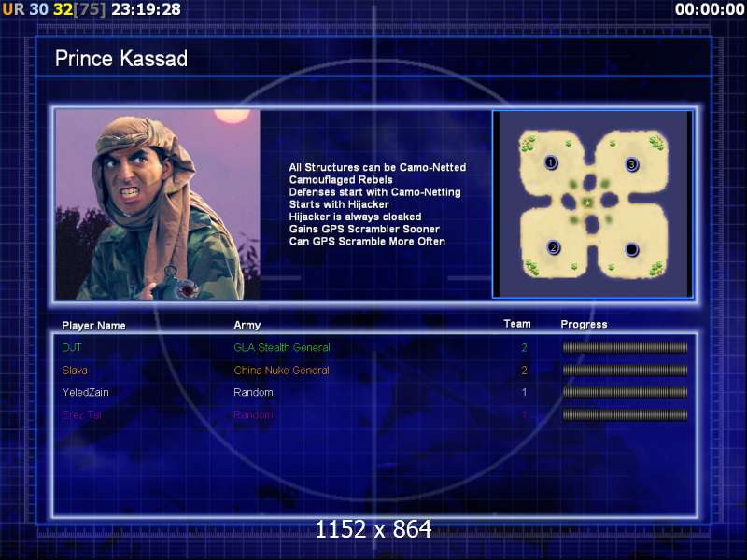Select player name Slava

point(75,370)
